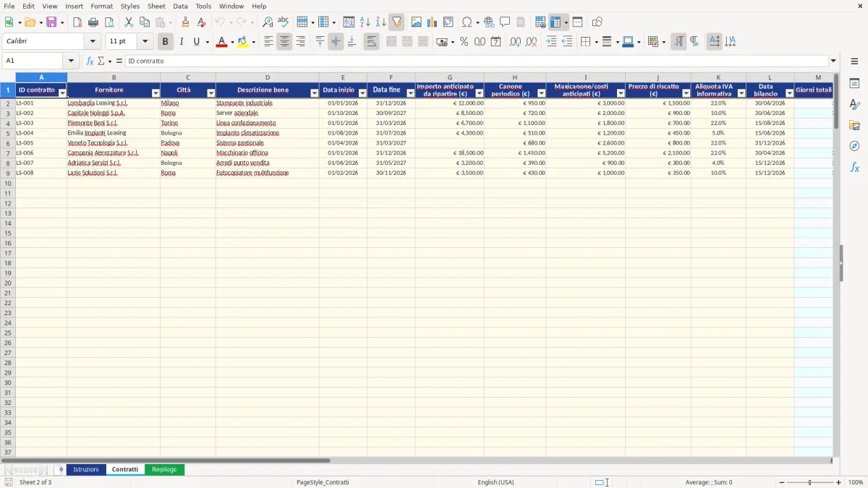868x488 pixels.
Task: Toggle Align Right
Action: click(x=300, y=42)
